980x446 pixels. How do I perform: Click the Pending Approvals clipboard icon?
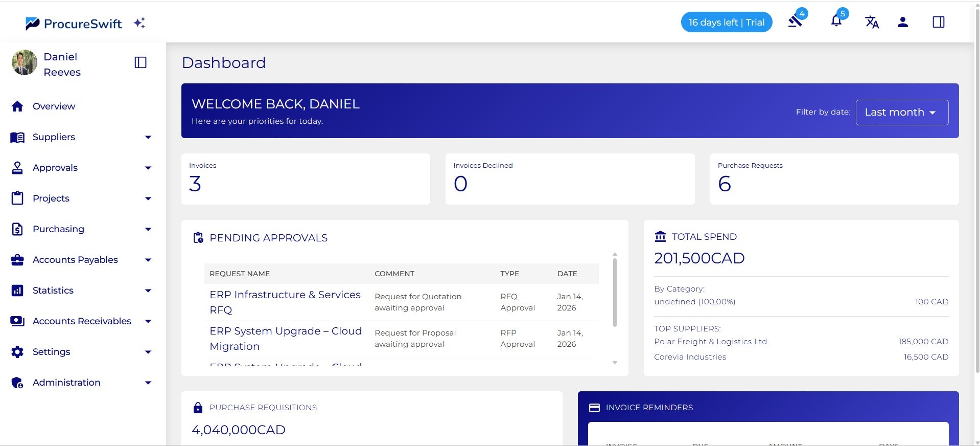tap(198, 238)
